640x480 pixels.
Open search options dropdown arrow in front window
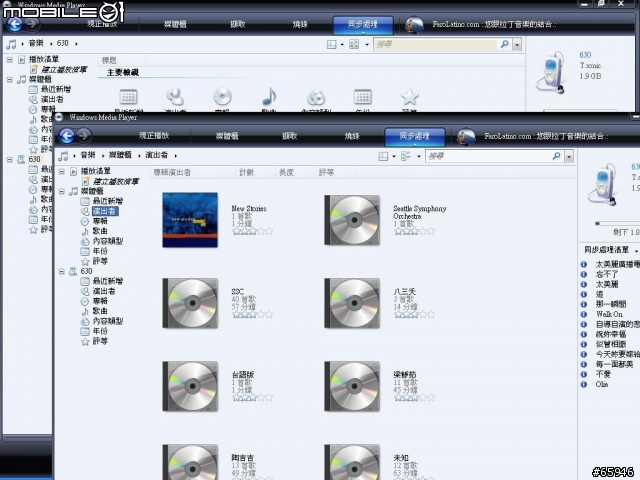[x=569, y=156]
